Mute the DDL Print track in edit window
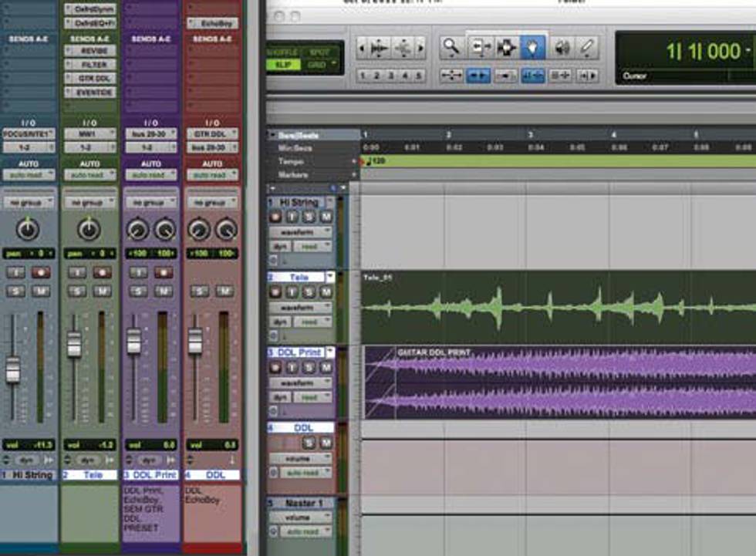The height and width of the screenshot is (556, 756). pos(326,368)
